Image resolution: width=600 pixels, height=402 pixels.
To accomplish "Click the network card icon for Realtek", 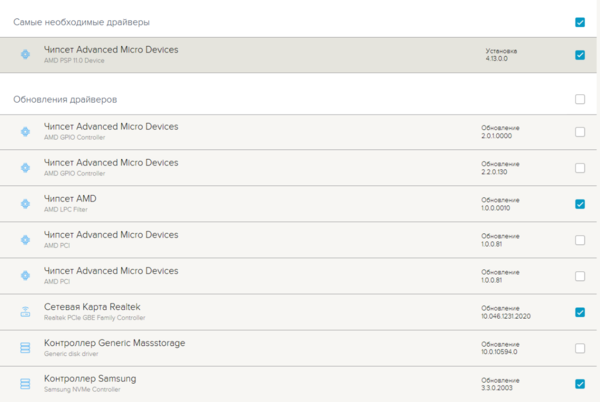I will [x=26, y=312].
